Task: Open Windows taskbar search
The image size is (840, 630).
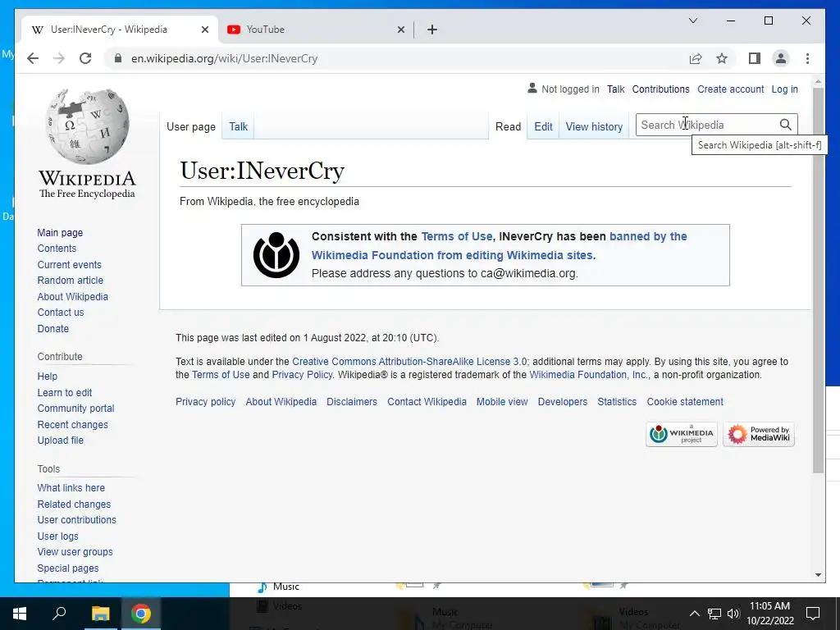Action: (59, 614)
